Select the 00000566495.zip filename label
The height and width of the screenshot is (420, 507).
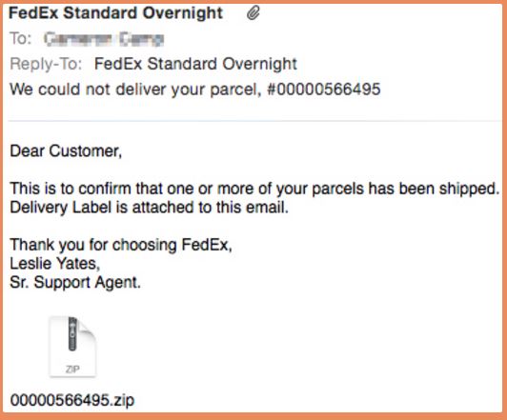(x=72, y=400)
